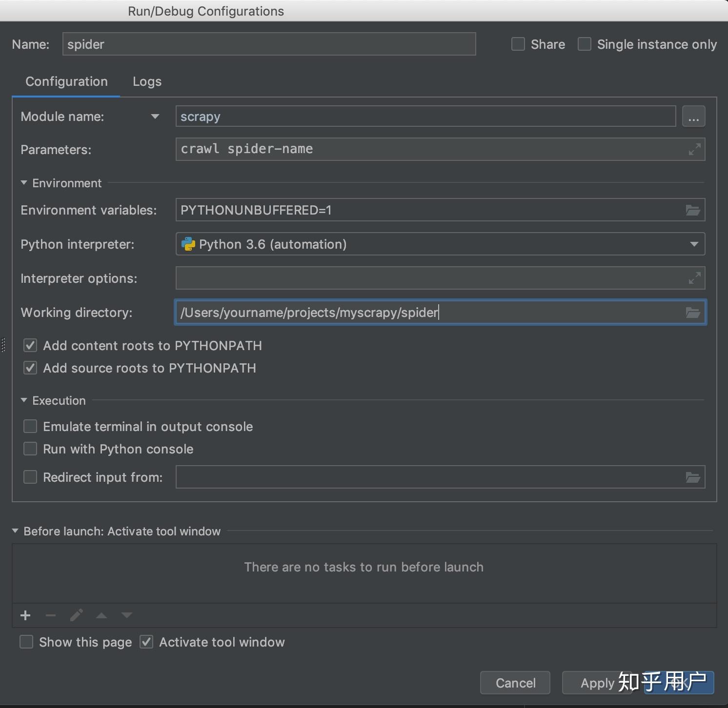728x708 pixels.
Task: Enable Emulate terminal in output console
Action: pyautogui.click(x=30, y=427)
